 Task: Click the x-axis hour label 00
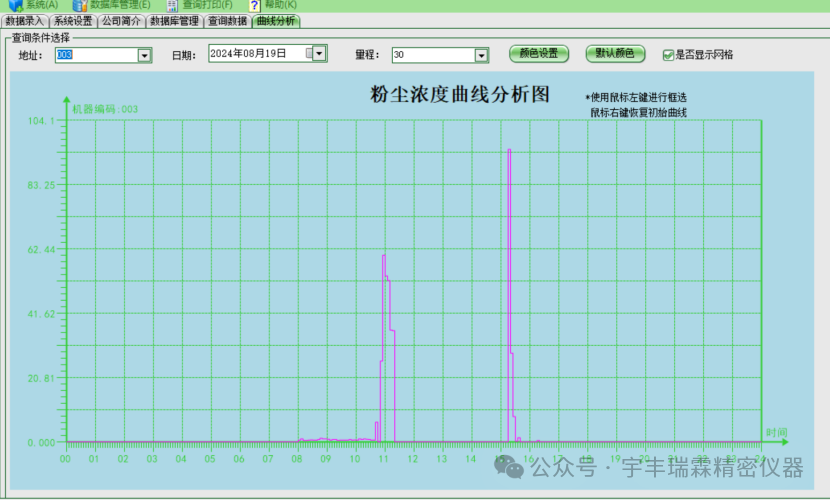65,459
